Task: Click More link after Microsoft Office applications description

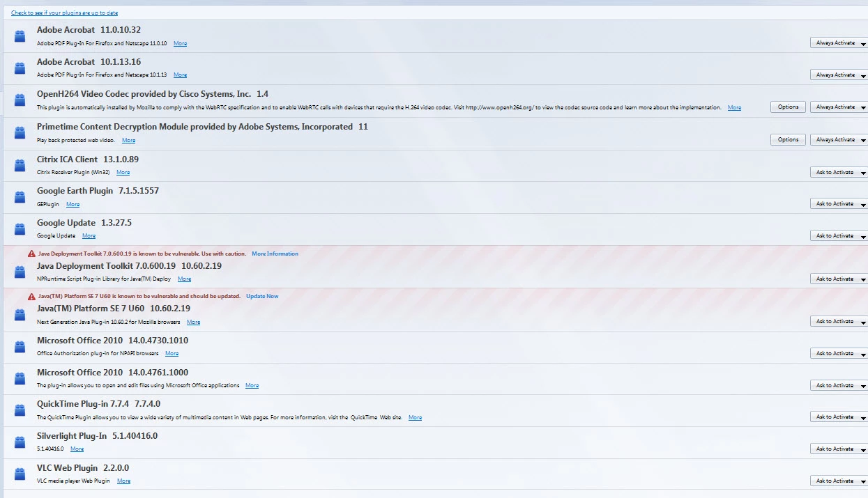Action: pyautogui.click(x=252, y=385)
